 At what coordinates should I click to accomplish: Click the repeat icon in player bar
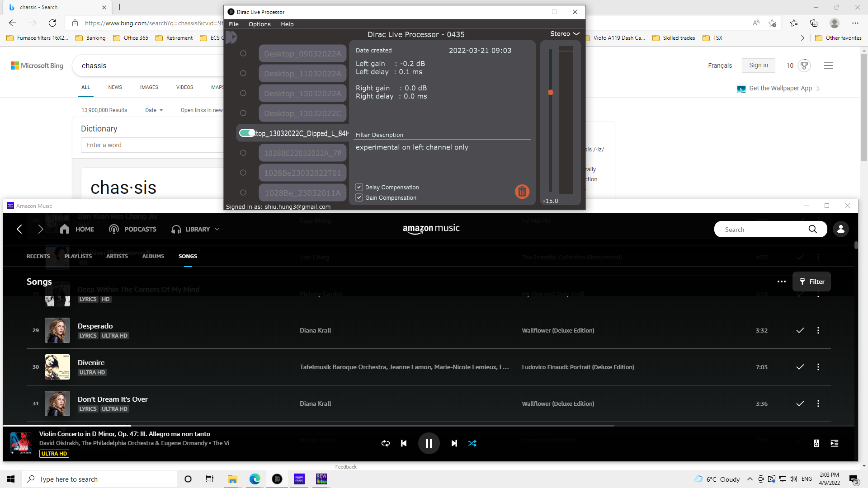coord(385,443)
